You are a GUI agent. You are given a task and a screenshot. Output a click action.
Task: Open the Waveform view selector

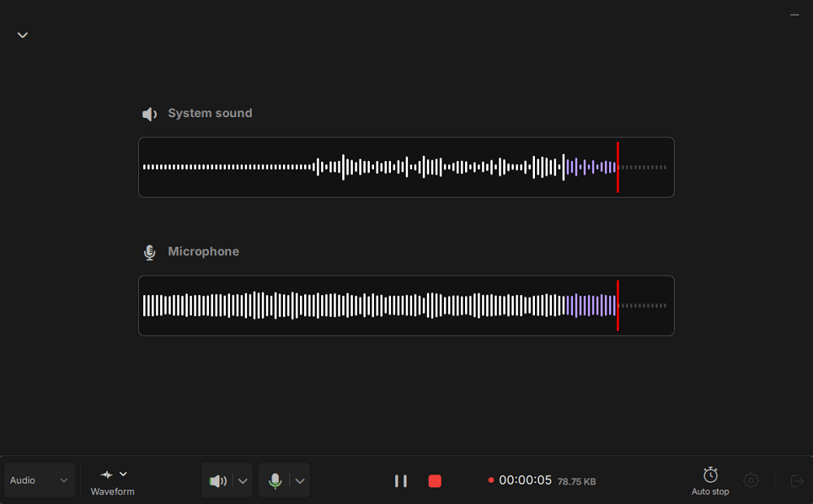(x=112, y=482)
